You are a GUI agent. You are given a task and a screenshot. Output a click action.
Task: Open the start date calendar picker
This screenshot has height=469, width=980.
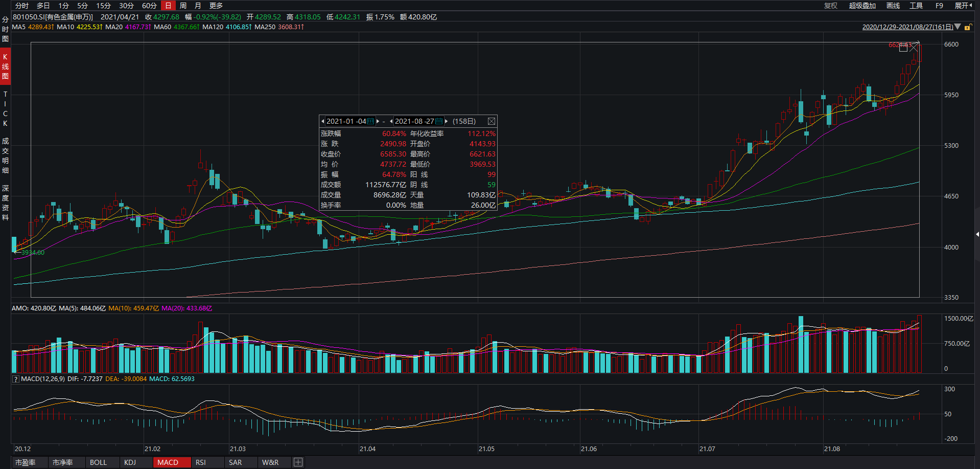coord(370,121)
